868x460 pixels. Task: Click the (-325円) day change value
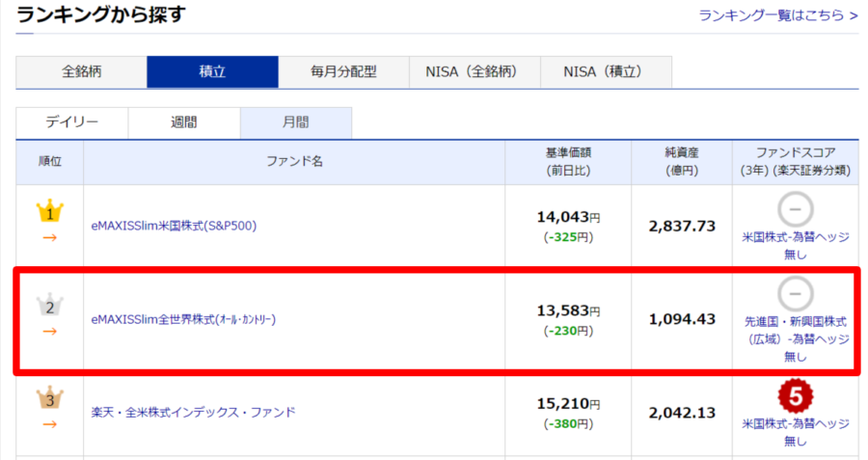coord(568,237)
